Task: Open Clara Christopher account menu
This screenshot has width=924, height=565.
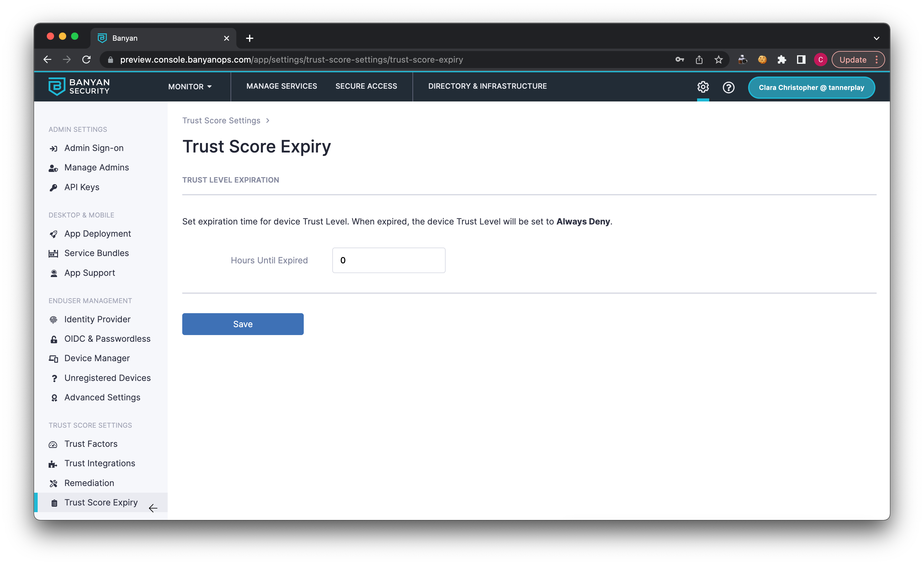Action: click(x=811, y=87)
